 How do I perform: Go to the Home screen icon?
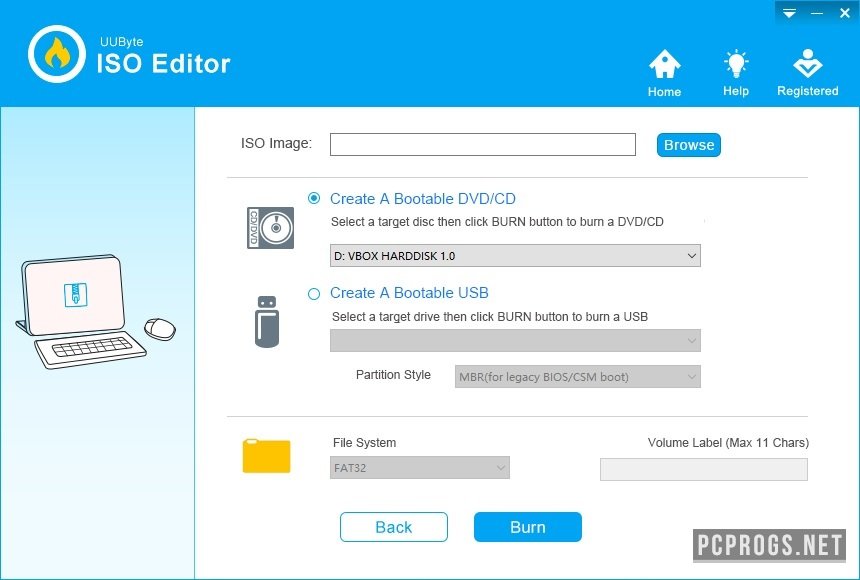click(664, 66)
